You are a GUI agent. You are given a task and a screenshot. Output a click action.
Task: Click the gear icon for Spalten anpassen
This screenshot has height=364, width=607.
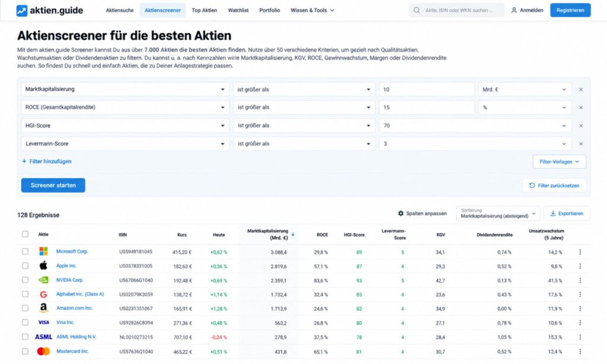point(401,213)
